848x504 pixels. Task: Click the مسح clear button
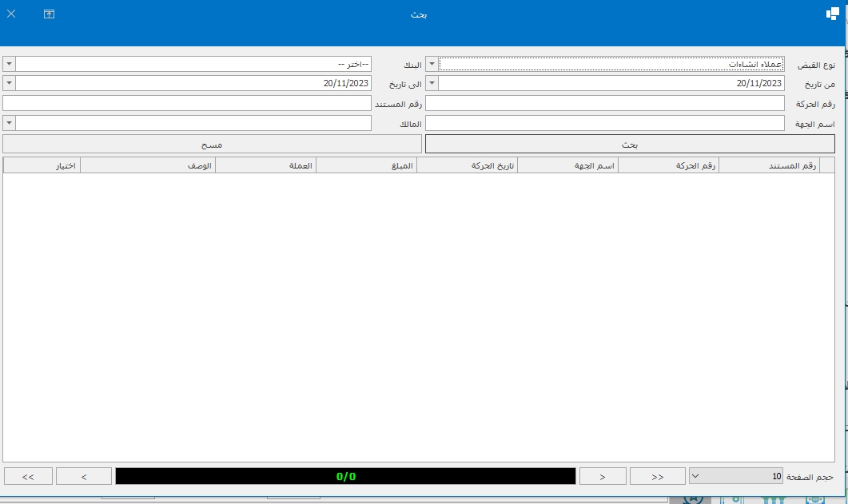click(x=212, y=144)
